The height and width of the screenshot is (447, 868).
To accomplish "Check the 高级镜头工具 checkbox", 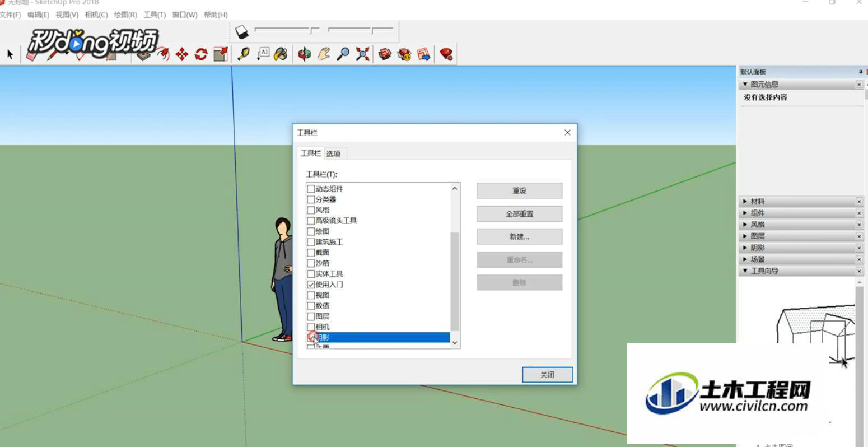I will click(x=311, y=221).
